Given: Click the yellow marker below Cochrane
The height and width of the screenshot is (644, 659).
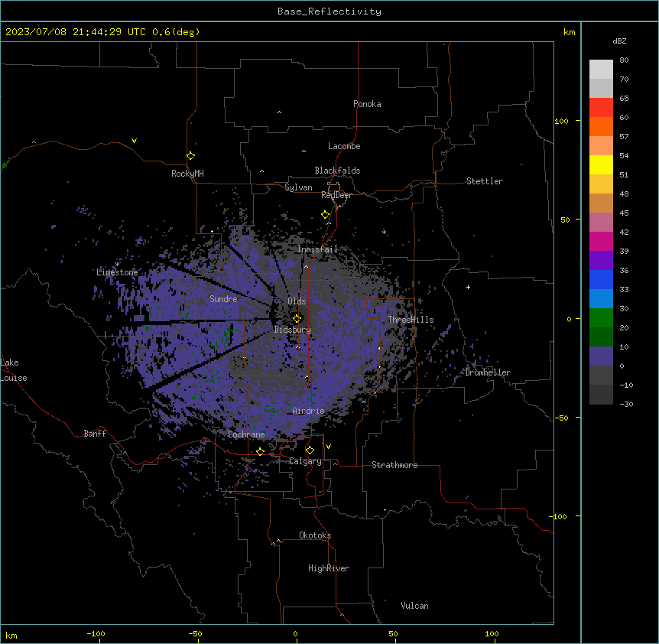Looking at the screenshot, I should point(260,451).
